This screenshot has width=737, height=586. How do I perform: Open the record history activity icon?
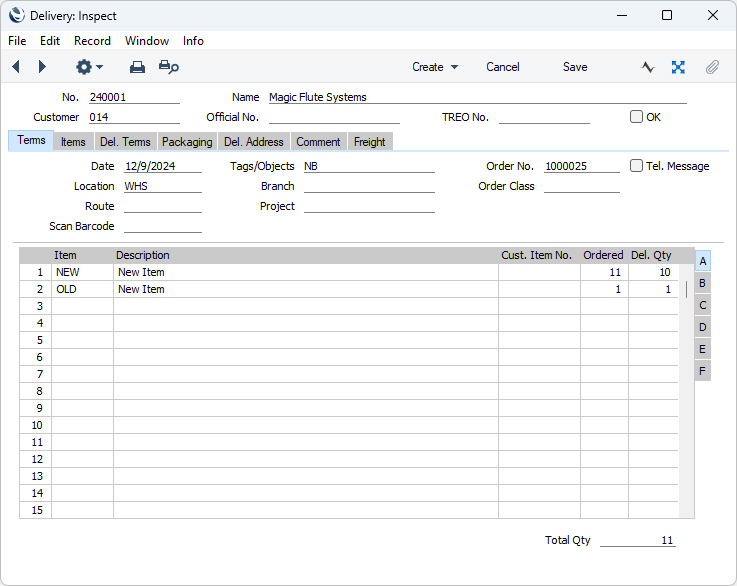click(648, 67)
